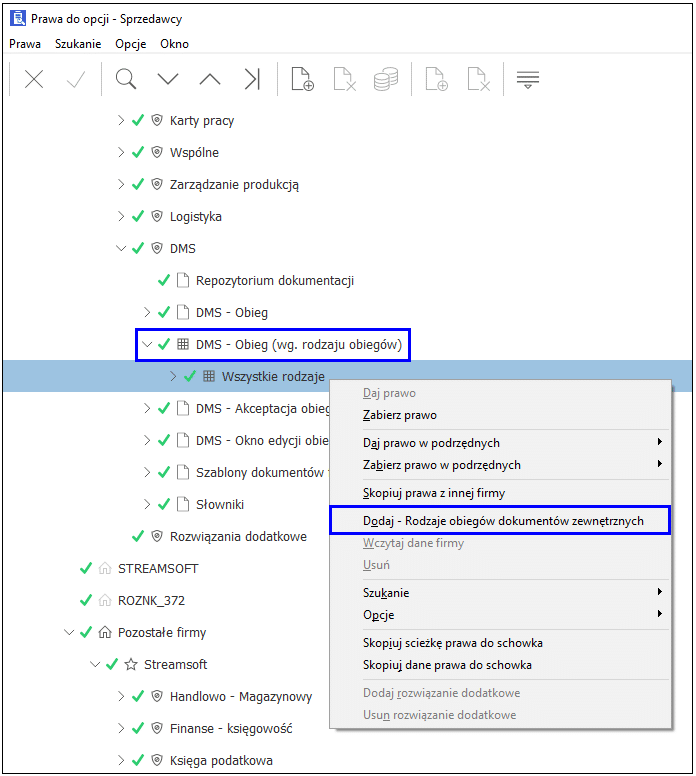The image size is (696, 776).
Task: Expand the Wszystkie rodzaje node
Action: pos(173,376)
